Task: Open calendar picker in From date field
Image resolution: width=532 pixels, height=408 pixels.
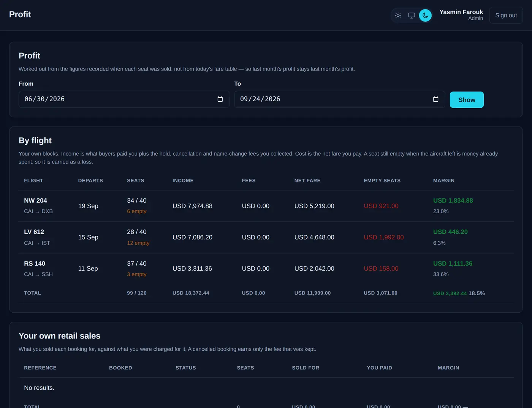Action: tap(220, 99)
